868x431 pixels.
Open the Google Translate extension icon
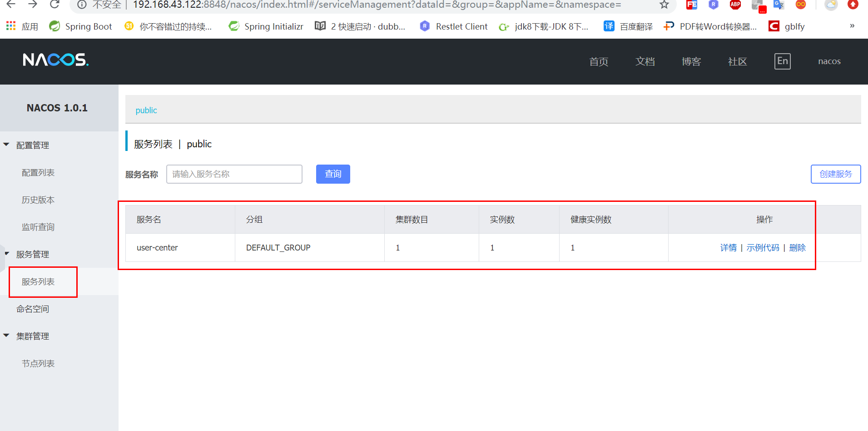(x=779, y=5)
